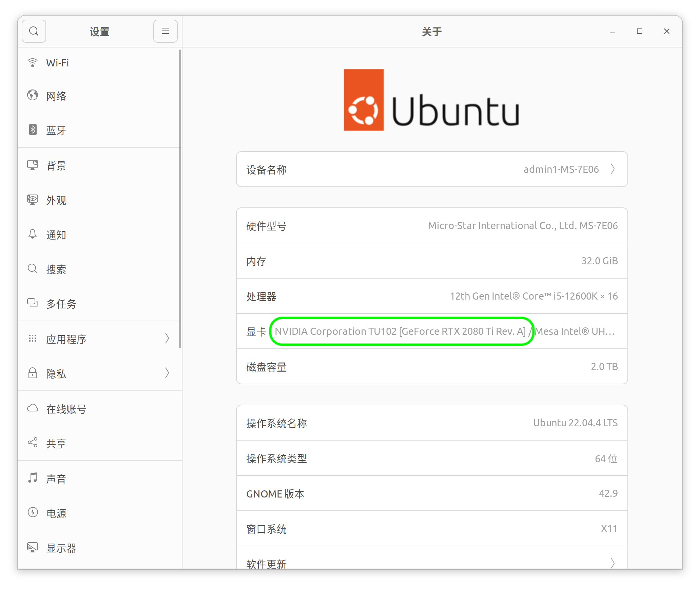Click the NVIDIA GeForce RTX 2080 Ti text
The width and height of the screenshot is (700, 589).
pyautogui.click(x=401, y=331)
